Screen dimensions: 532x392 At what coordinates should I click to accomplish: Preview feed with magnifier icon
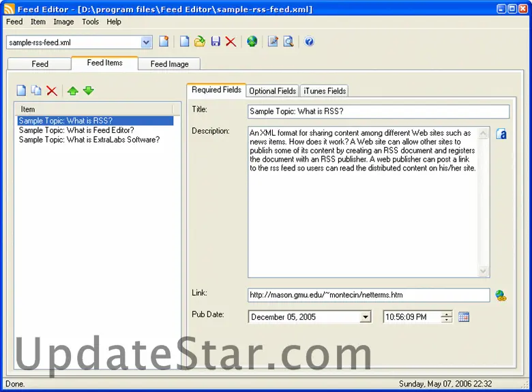[289, 42]
